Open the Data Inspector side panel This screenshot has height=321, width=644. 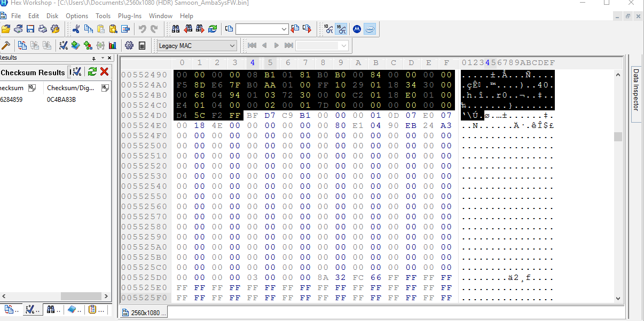(x=636, y=90)
